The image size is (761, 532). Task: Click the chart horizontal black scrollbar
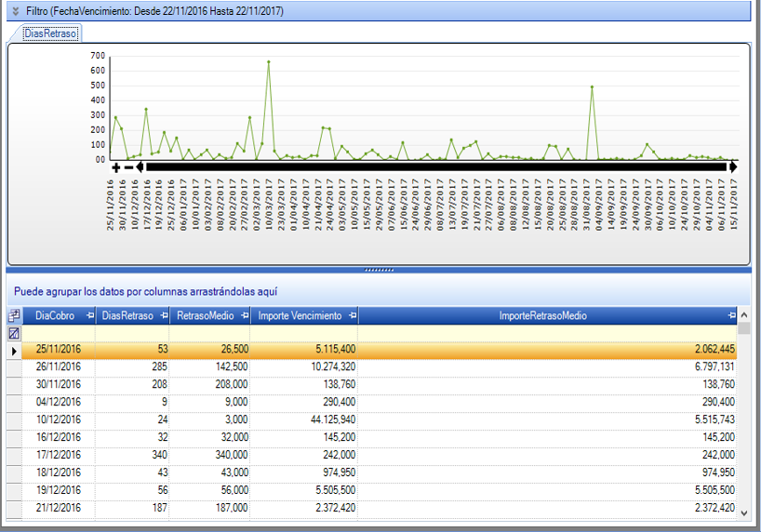coord(435,167)
